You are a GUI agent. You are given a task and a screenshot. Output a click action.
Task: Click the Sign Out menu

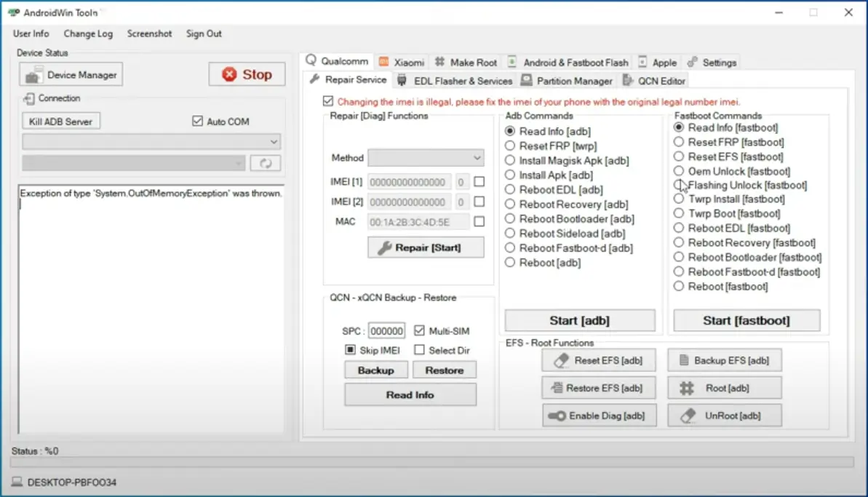tap(204, 33)
